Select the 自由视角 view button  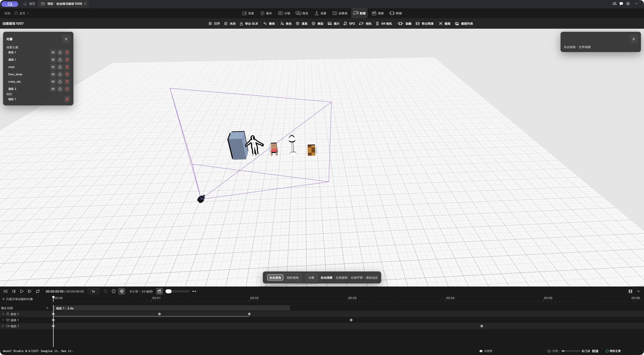pos(275,278)
